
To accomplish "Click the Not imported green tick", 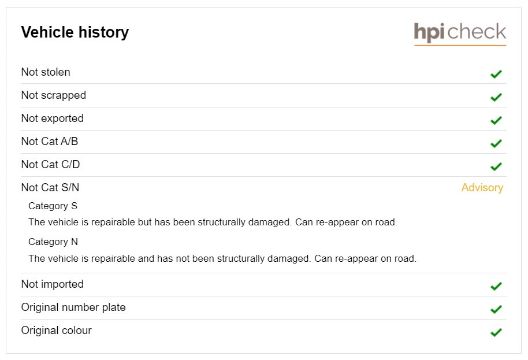I will click(x=496, y=286).
